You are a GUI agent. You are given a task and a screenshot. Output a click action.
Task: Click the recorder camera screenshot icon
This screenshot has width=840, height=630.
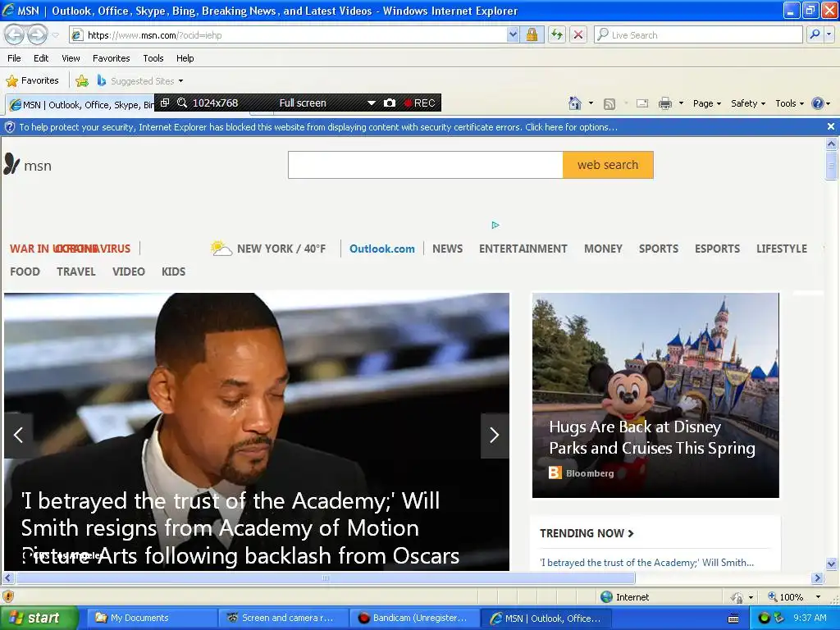point(390,103)
